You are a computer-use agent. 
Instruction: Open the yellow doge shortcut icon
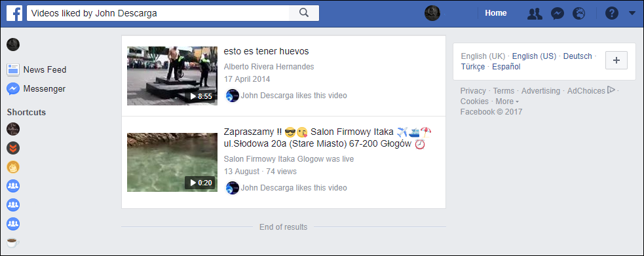tap(13, 167)
